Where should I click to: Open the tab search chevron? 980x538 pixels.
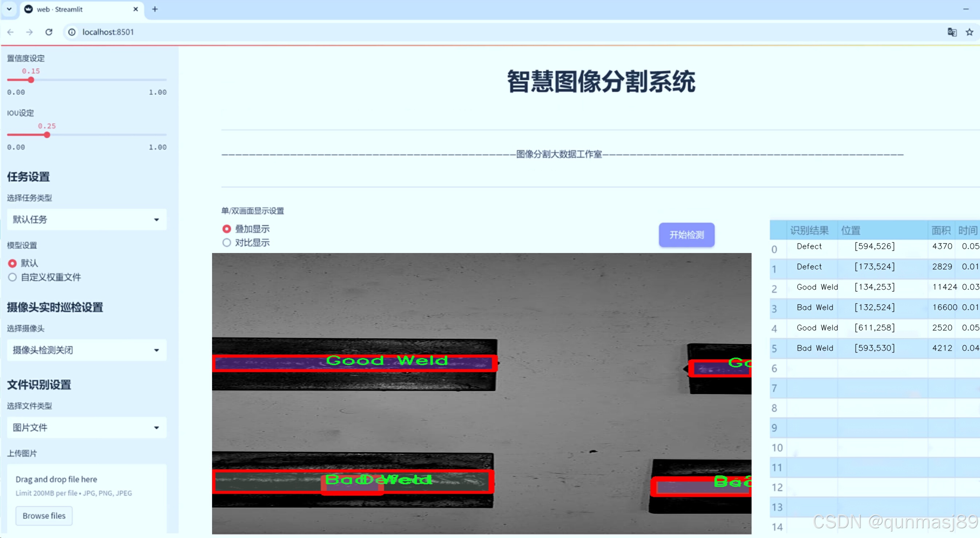9,9
